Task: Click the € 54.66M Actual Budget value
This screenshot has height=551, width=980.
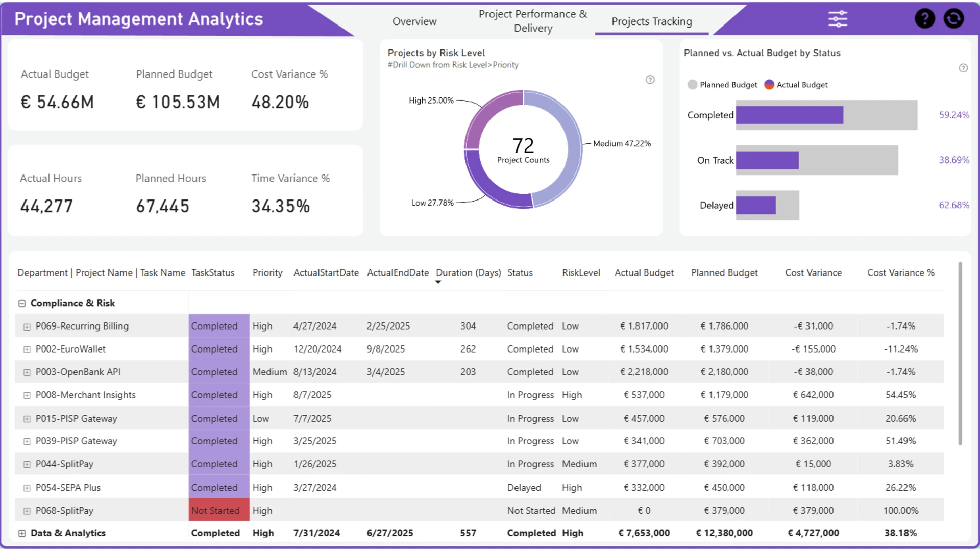Action: click(57, 102)
